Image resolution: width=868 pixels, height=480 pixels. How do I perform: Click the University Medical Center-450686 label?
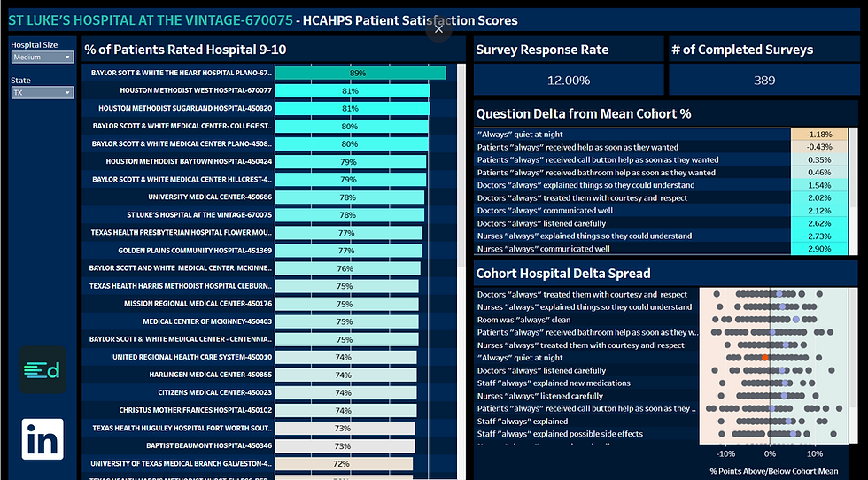(210, 197)
